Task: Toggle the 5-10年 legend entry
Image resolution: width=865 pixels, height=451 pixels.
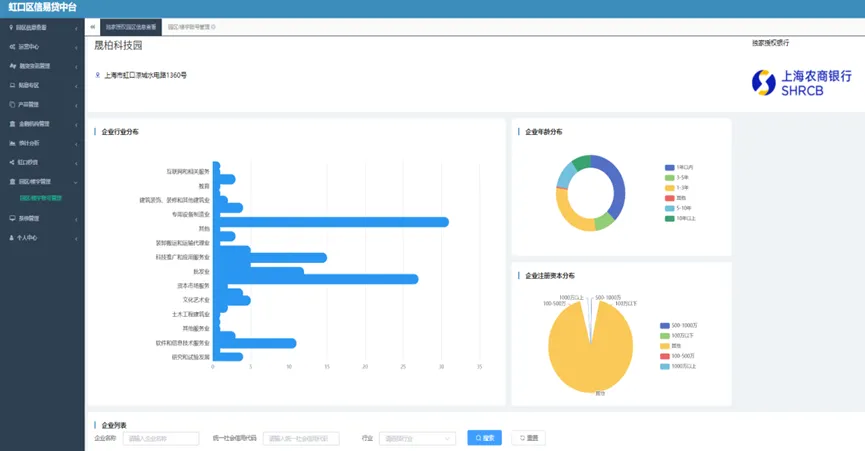Action: tap(678, 208)
